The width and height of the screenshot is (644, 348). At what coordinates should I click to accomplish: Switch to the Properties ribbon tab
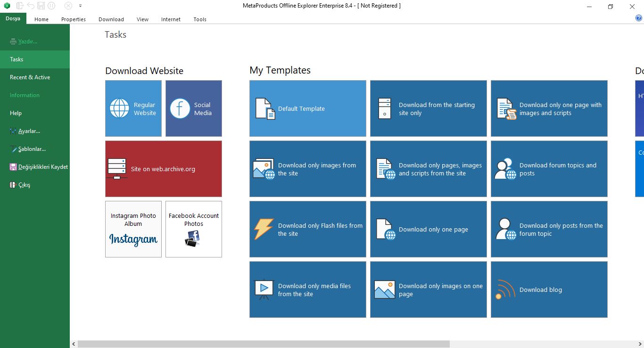(x=74, y=19)
